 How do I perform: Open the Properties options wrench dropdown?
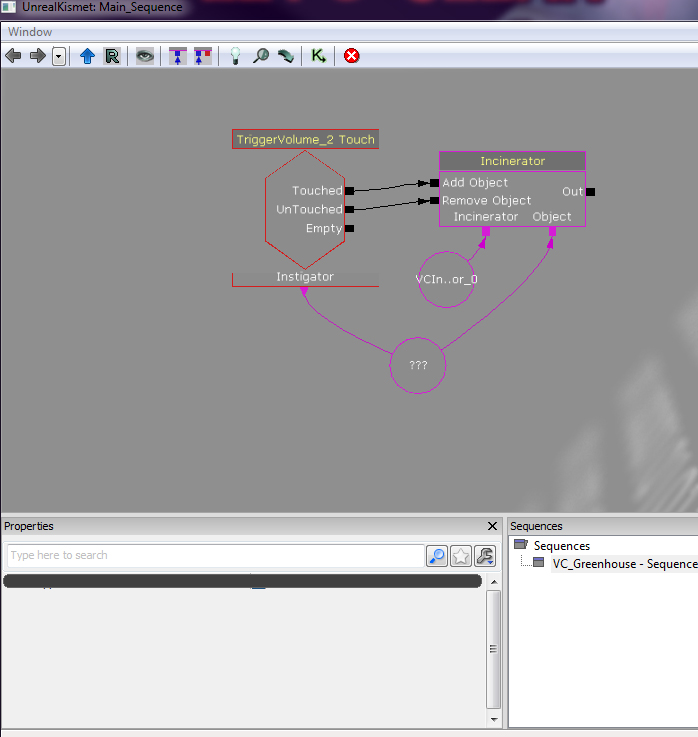[485, 556]
